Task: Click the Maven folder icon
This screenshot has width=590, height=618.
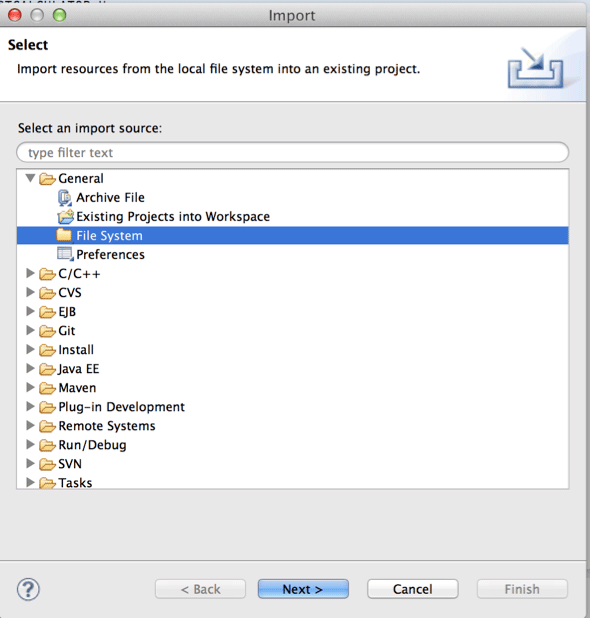Action: 47,388
